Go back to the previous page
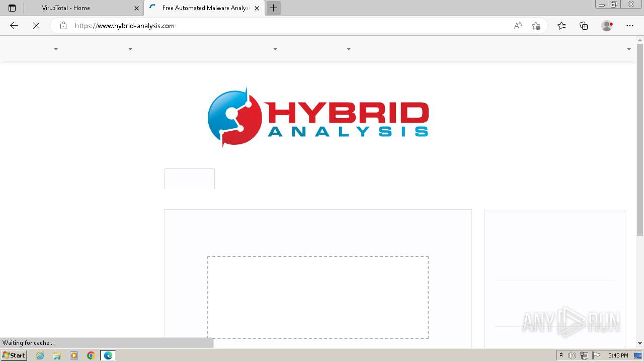 coord(14,26)
